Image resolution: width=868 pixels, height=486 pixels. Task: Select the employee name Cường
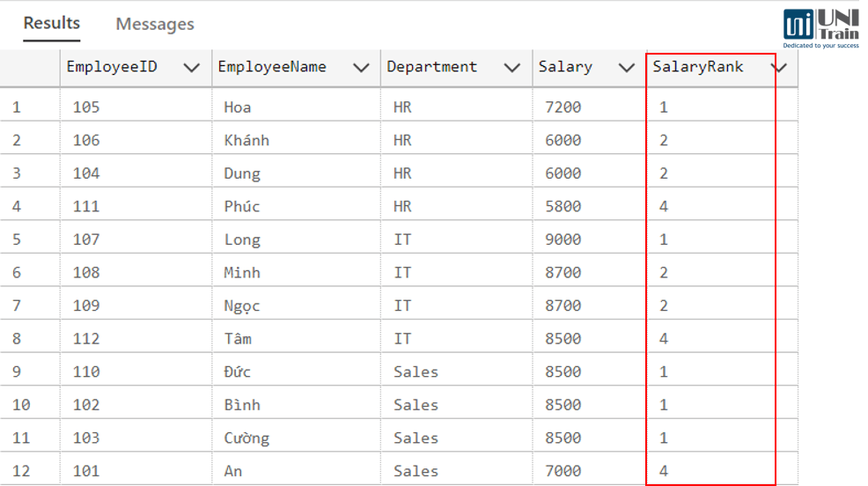(x=246, y=438)
